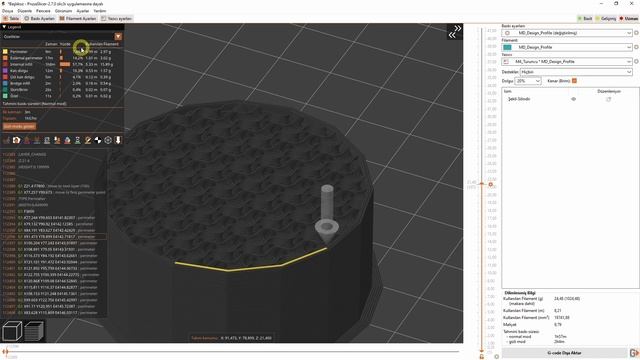Toggle wipe moves icon in preview toolbar
Viewport: 640px width, 360px height.
point(16,140)
